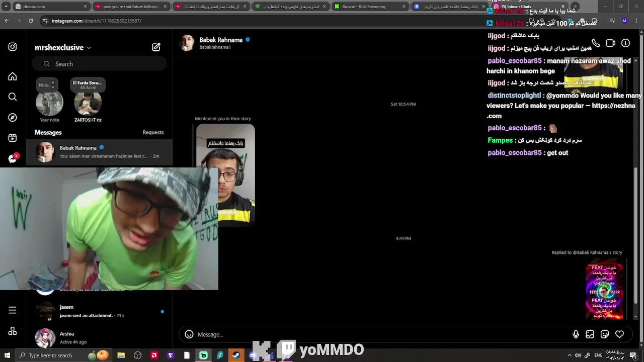Image resolution: width=644 pixels, height=362 pixels.
Task: Open Windows notification center icon
Action: [x=633, y=355]
